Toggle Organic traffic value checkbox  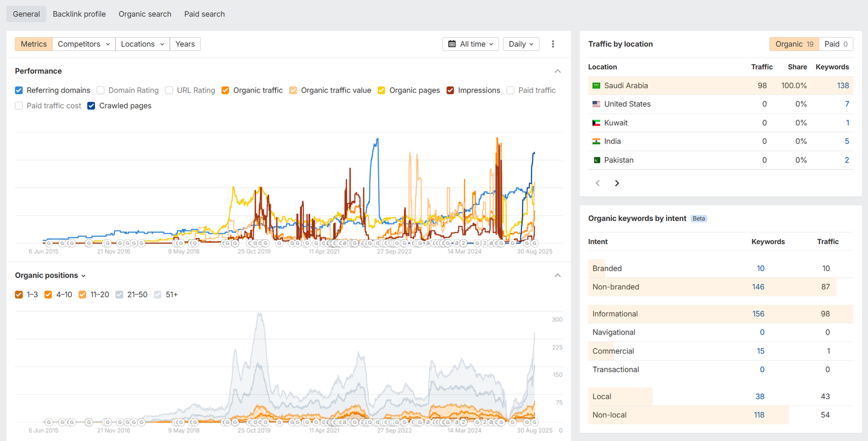coord(293,90)
